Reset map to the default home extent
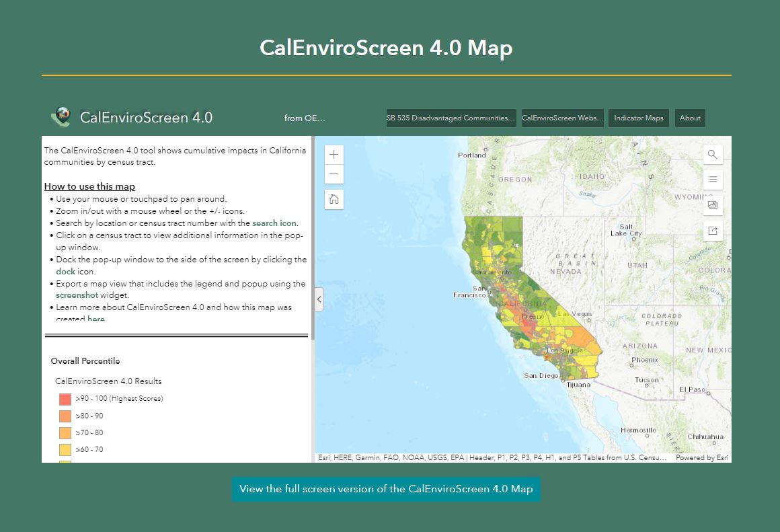This screenshot has width=780, height=532. pyautogui.click(x=334, y=200)
